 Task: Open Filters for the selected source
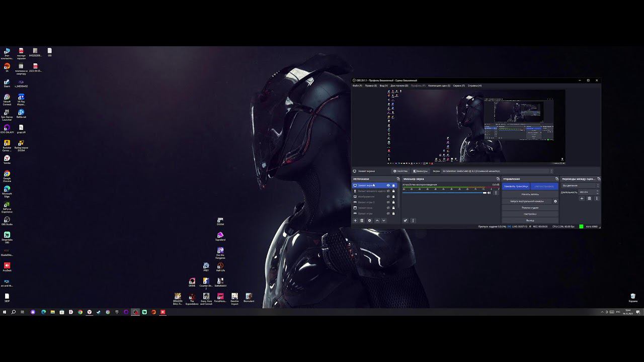tap(420, 171)
